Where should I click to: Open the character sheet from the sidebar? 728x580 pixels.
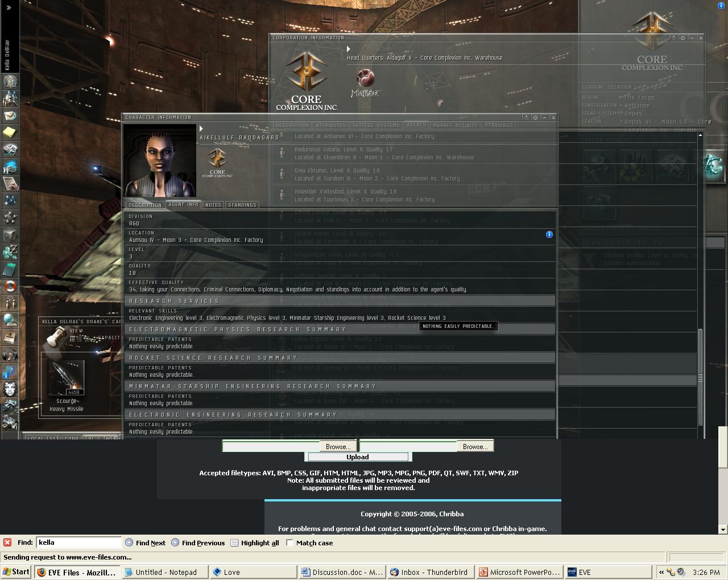coord(10,81)
